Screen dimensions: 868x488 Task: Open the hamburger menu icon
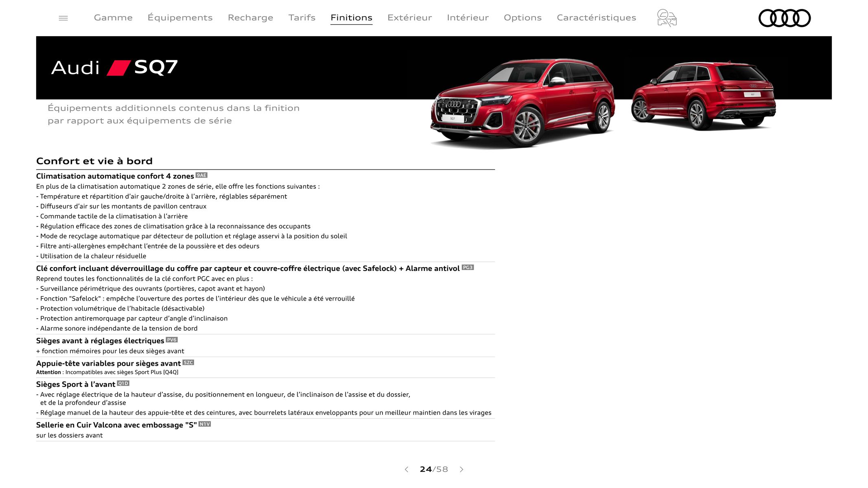[x=63, y=18]
